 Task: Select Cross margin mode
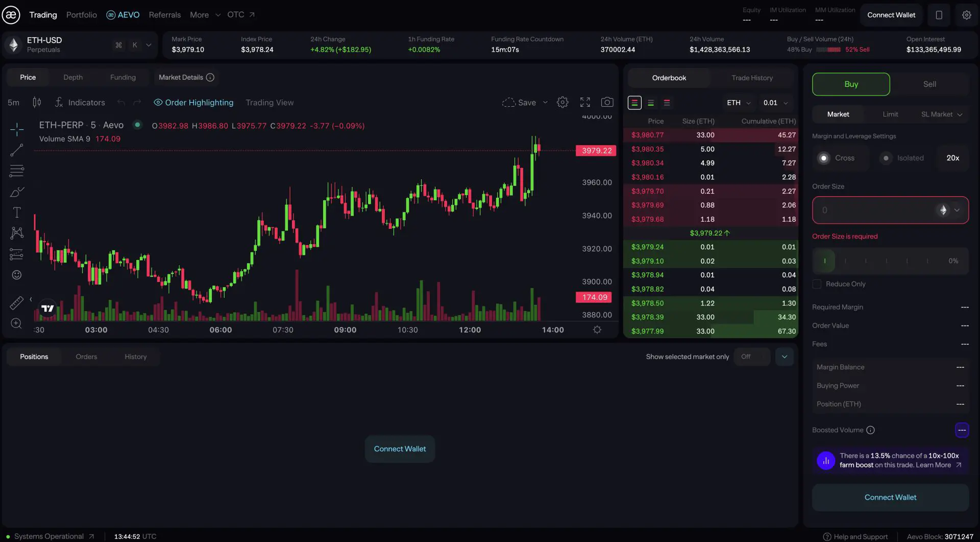[x=840, y=158]
